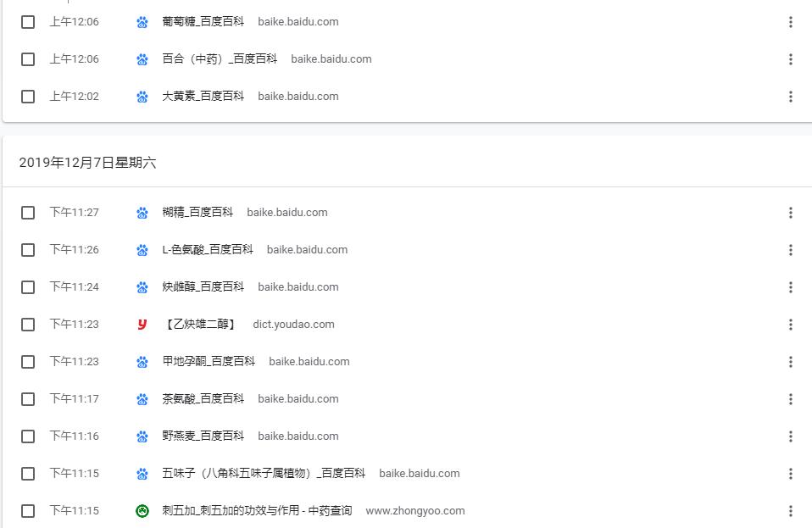Image resolution: width=812 pixels, height=528 pixels.
Task: Click the Baidu favicon next to 炔雌醇_百度百科
Action: point(142,286)
